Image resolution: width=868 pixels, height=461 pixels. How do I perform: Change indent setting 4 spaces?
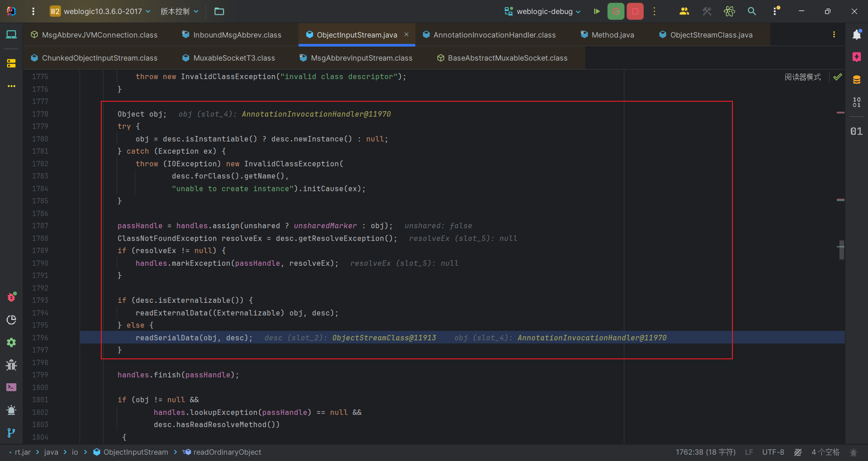(825, 452)
